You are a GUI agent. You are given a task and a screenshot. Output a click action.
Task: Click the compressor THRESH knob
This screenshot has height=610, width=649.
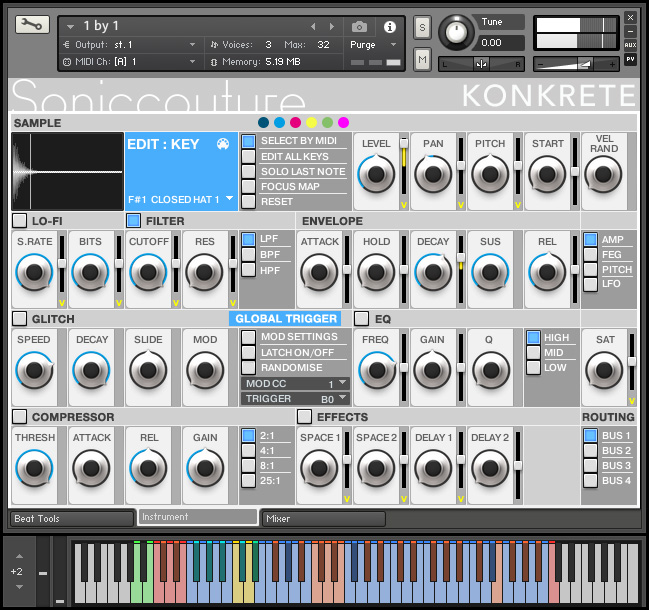coord(34,468)
